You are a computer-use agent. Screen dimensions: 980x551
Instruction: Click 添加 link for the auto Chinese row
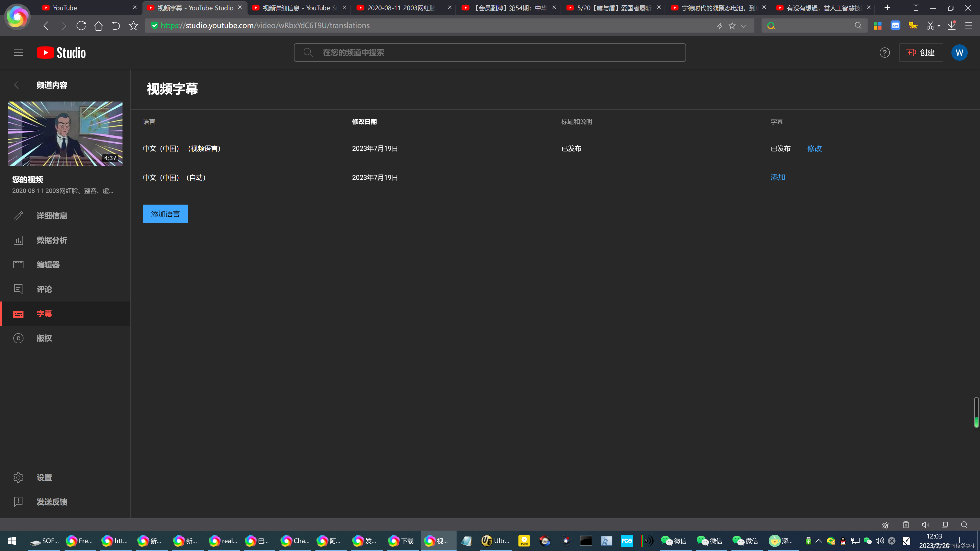coord(778,177)
